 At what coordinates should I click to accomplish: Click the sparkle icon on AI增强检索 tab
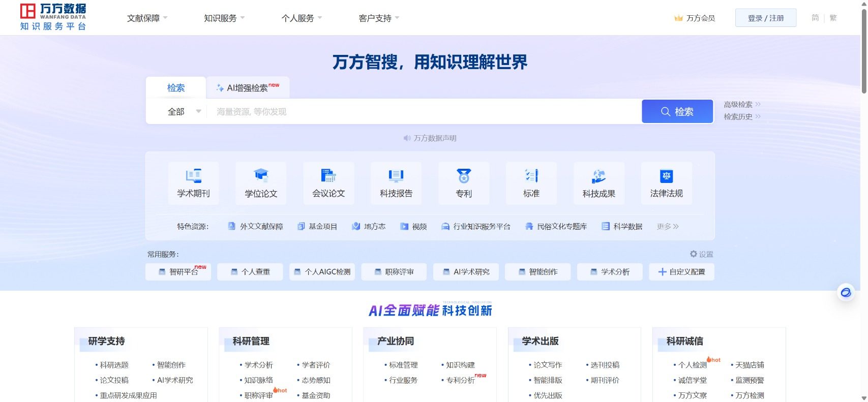click(x=220, y=88)
